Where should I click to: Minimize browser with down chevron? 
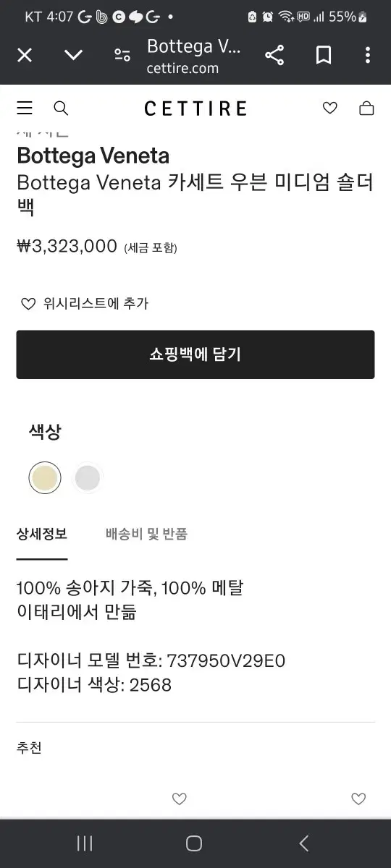[x=73, y=55]
